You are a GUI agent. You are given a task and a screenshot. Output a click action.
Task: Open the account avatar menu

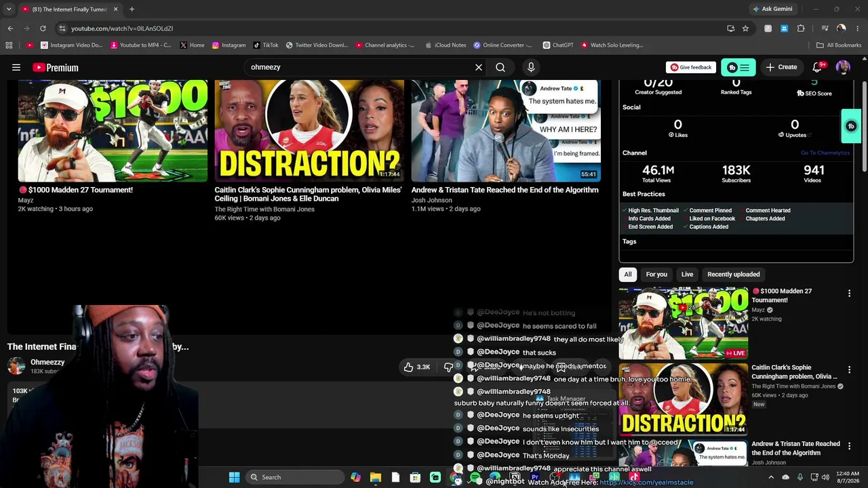pyautogui.click(x=843, y=67)
